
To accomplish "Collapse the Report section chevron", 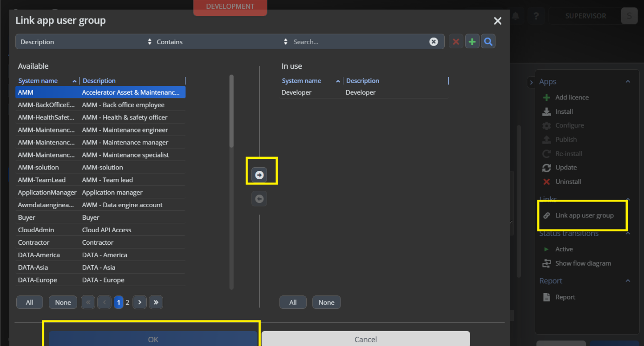I will point(628,281).
